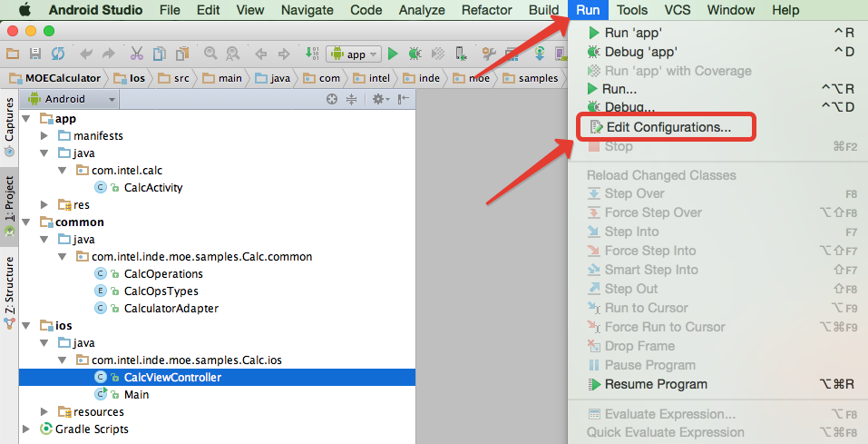Open the Tools menu
Viewport: 868px width, 444px height.
631,10
